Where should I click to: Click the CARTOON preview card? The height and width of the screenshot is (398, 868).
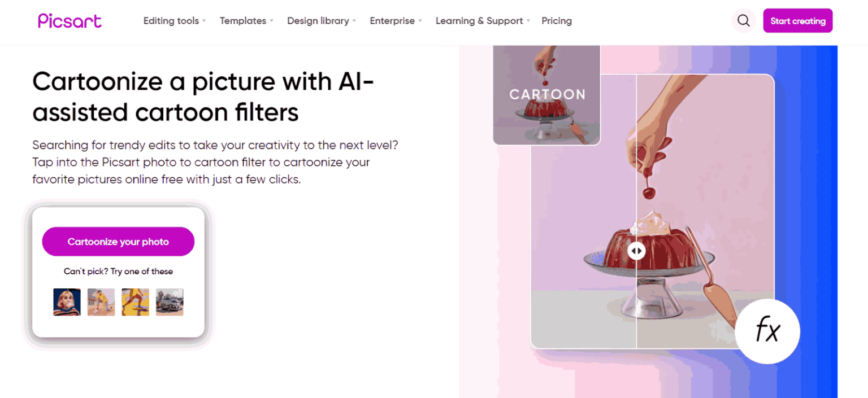point(546,94)
